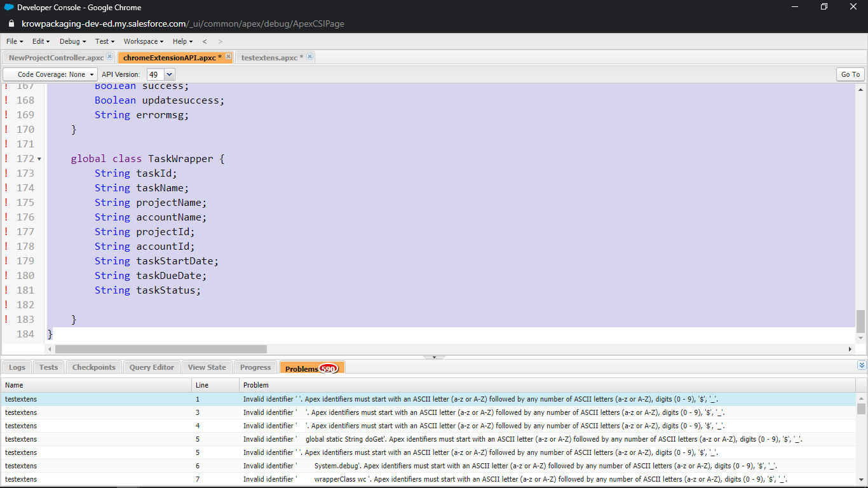Close the chromeExtensionAPI.apxc tab

[x=228, y=57]
